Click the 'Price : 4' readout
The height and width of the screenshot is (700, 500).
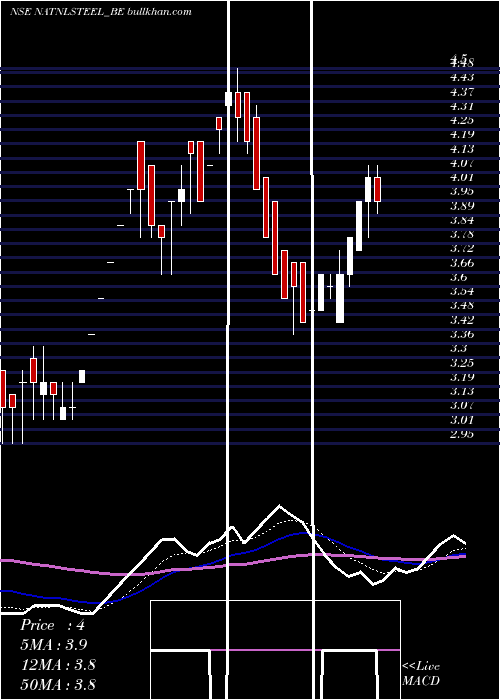[x=52, y=625]
